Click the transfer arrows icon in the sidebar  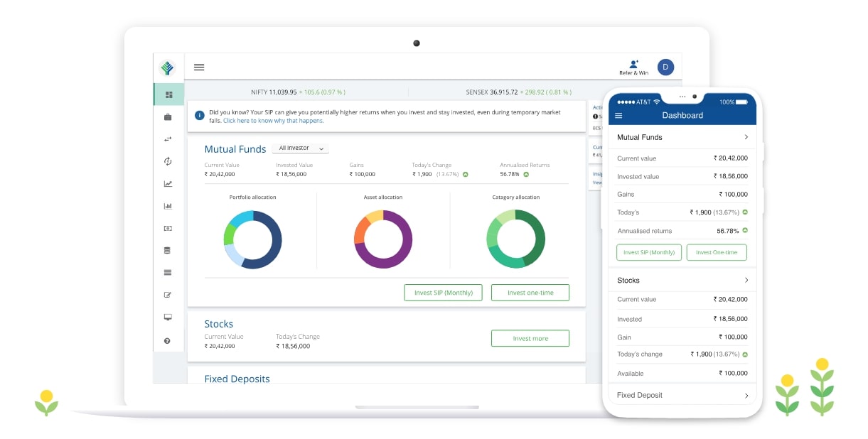coord(168,139)
